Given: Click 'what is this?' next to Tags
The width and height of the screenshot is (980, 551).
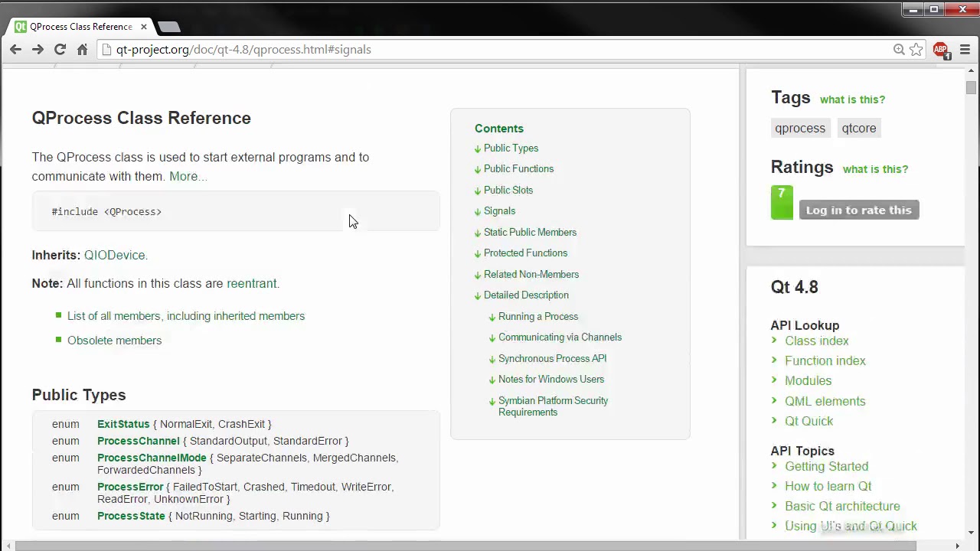Looking at the screenshot, I should 852,99.
